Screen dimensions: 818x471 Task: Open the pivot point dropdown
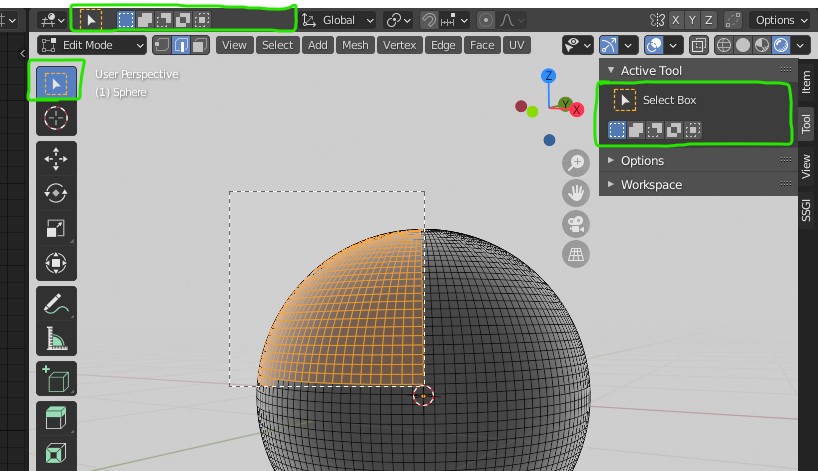coord(398,20)
